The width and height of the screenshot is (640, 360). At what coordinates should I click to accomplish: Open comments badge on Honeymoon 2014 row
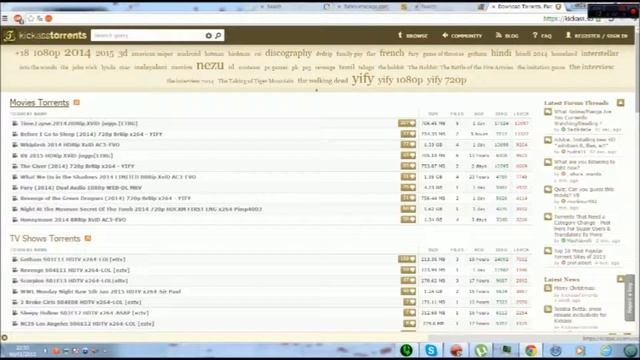click(x=408, y=220)
